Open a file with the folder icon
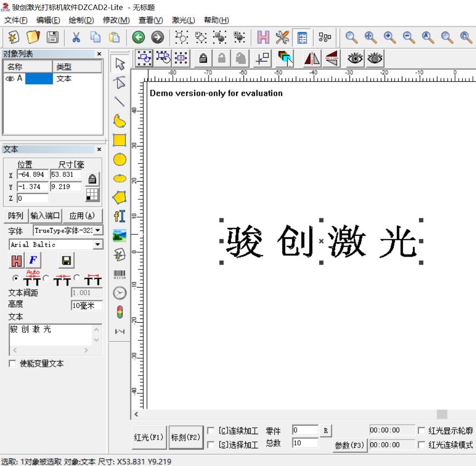Viewport: 476px width, 466px height. (x=33, y=37)
